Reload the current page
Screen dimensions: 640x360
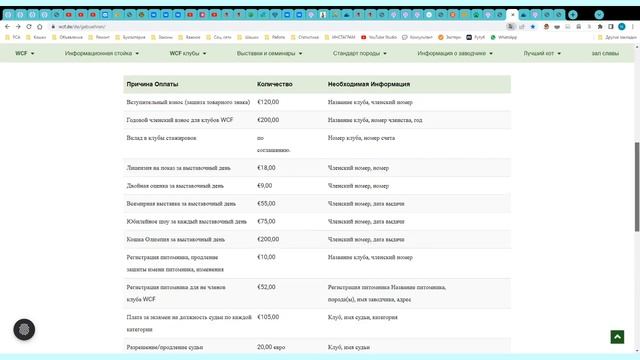pos(29,27)
